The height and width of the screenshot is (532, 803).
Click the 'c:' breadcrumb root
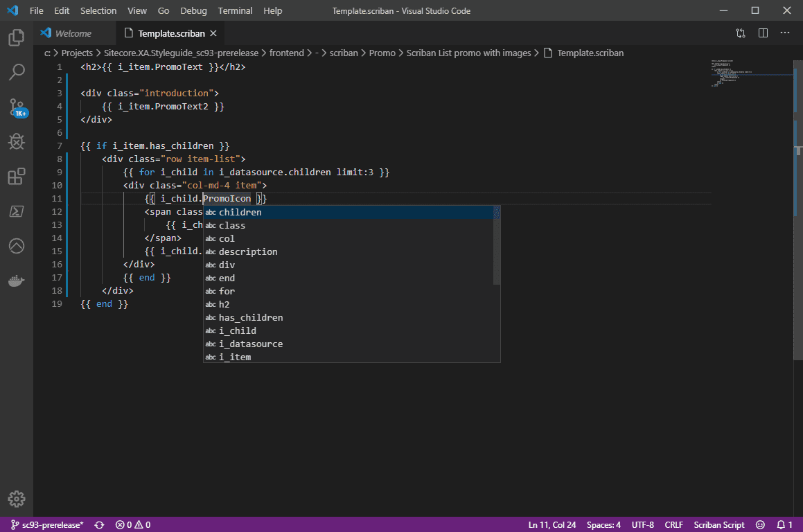point(47,53)
